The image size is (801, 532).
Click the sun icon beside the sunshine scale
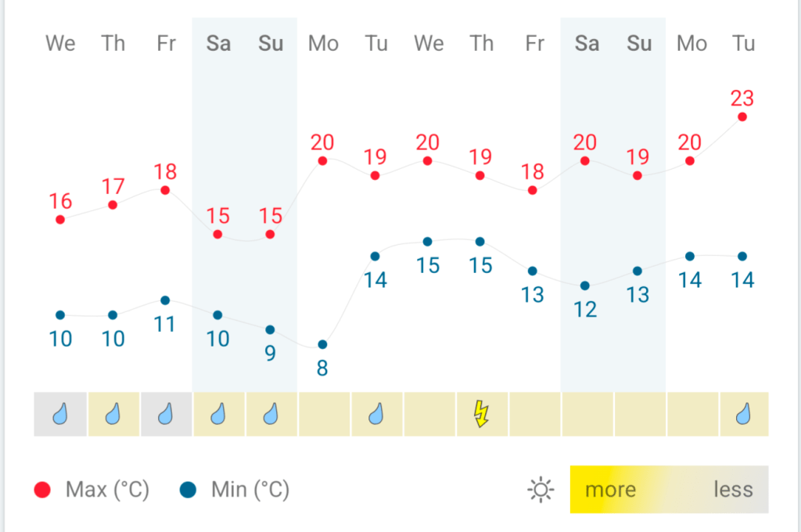(541, 490)
